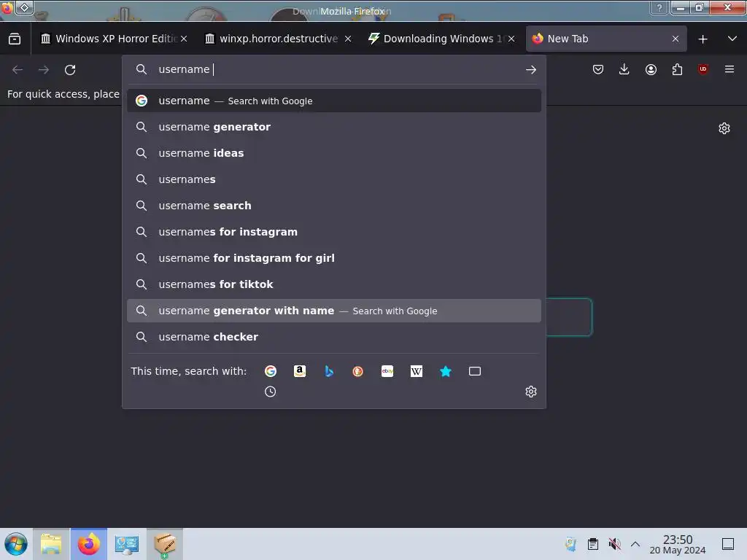Pick the username ideas suggestion
This screenshot has height=560, width=747.
pyautogui.click(x=334, y=153)
